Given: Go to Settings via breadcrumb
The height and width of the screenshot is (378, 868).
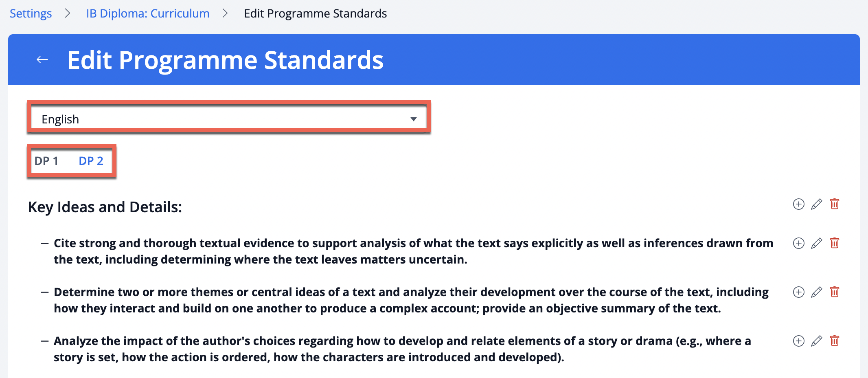Looking at the screenshot, I should point(31,13).
